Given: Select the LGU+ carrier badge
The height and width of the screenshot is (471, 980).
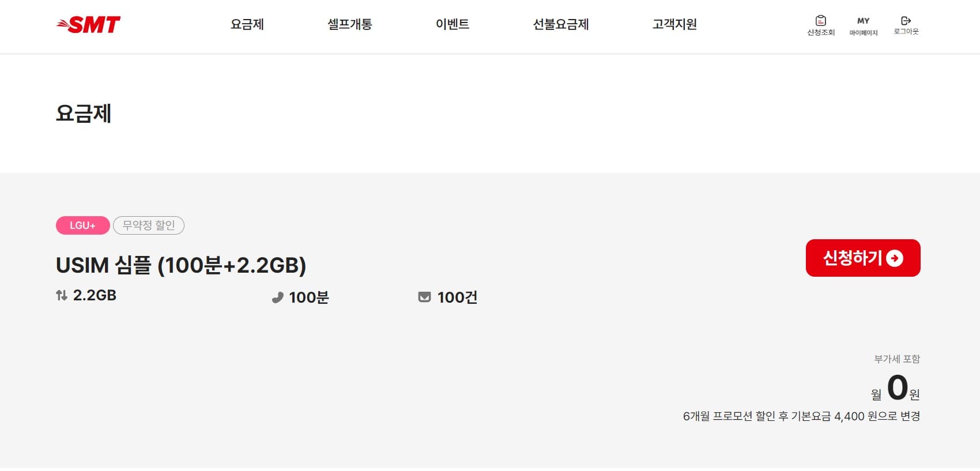Looking at the screenshot, I should [x=82, y=225].
